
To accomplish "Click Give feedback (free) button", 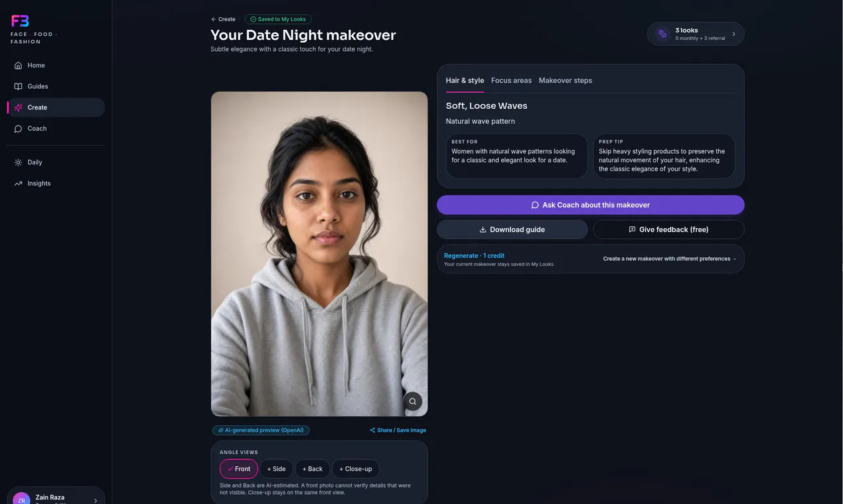I will coord(669,229).
